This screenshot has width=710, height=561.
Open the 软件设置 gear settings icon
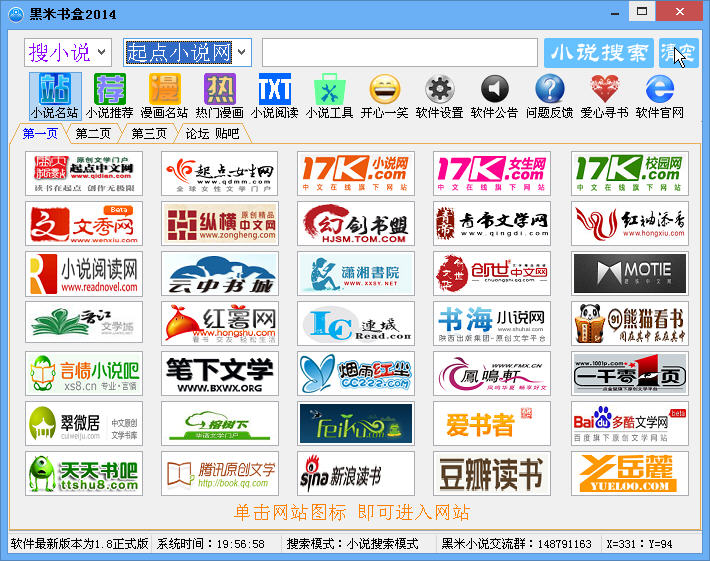pos(439,90)
